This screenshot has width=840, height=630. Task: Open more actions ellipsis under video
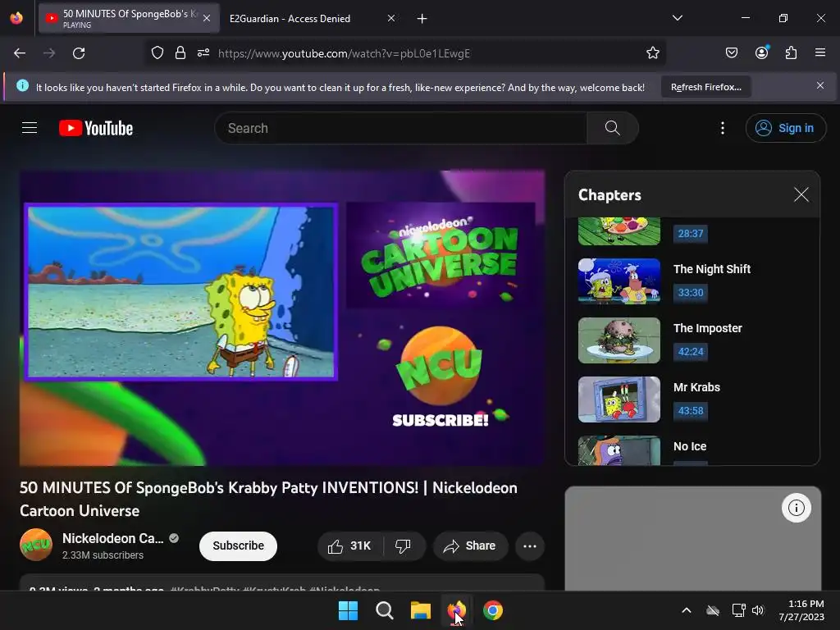tap(530, 546)
